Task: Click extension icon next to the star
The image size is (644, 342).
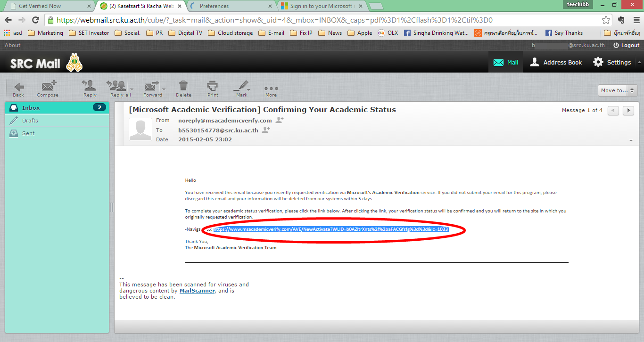Action: [x=621, y=20]
